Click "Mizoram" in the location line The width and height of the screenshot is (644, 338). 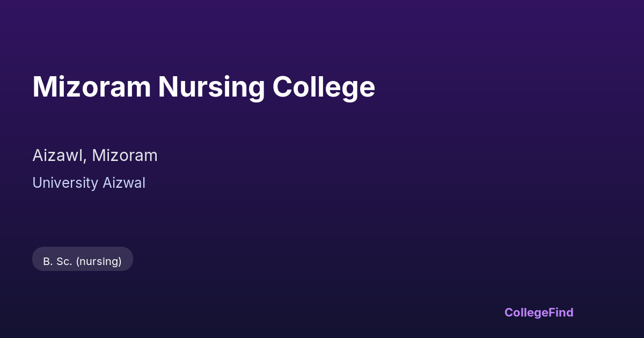[x=125, y=156]
